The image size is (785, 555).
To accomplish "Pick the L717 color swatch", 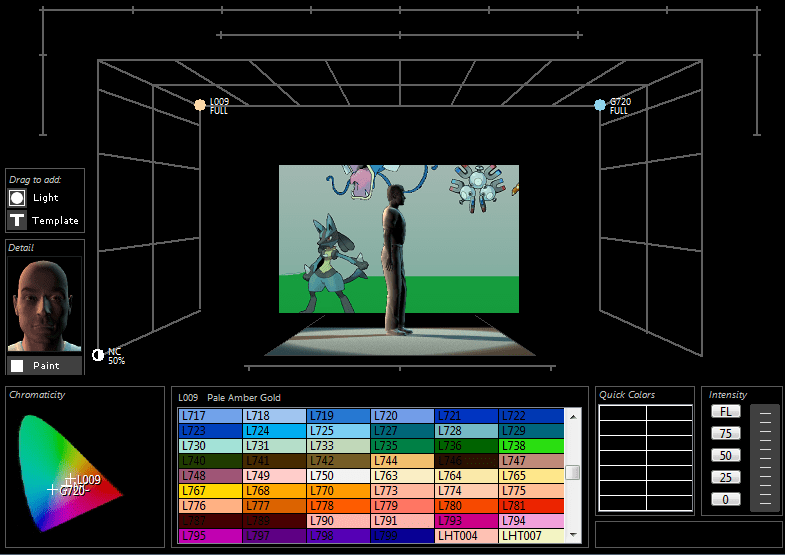I will click(210, 415).
